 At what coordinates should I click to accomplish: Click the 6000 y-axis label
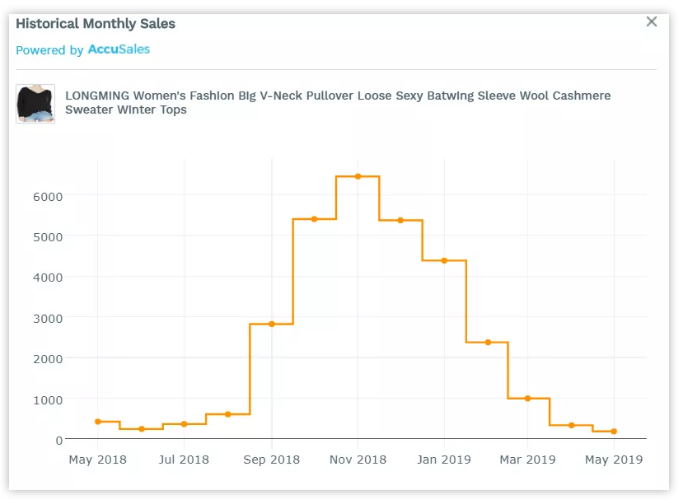tap(47, 196)
